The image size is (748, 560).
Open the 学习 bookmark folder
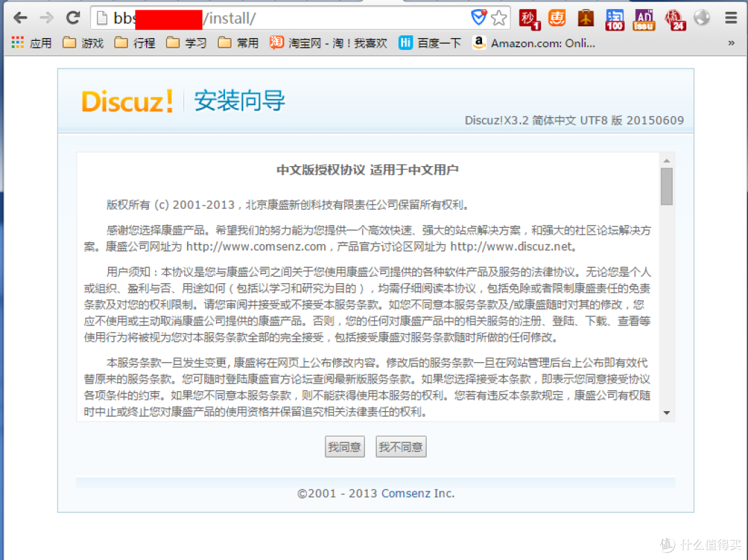tap(186, 43)
